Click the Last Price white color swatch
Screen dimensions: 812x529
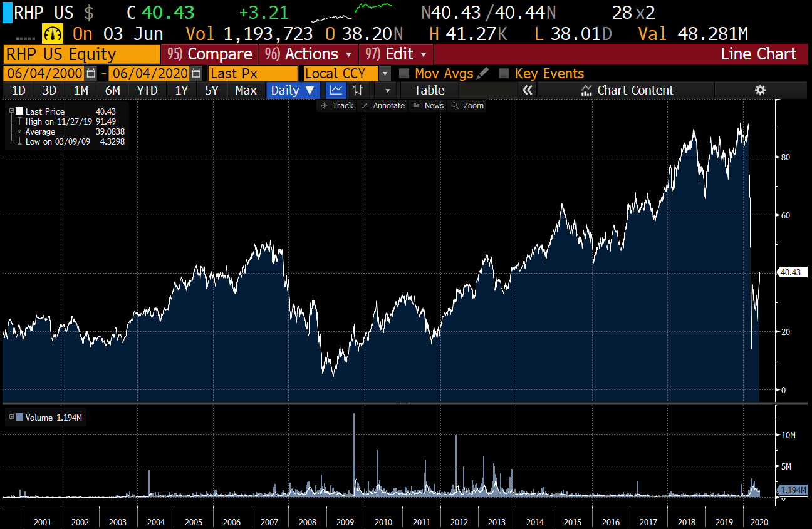pos(19,111)
